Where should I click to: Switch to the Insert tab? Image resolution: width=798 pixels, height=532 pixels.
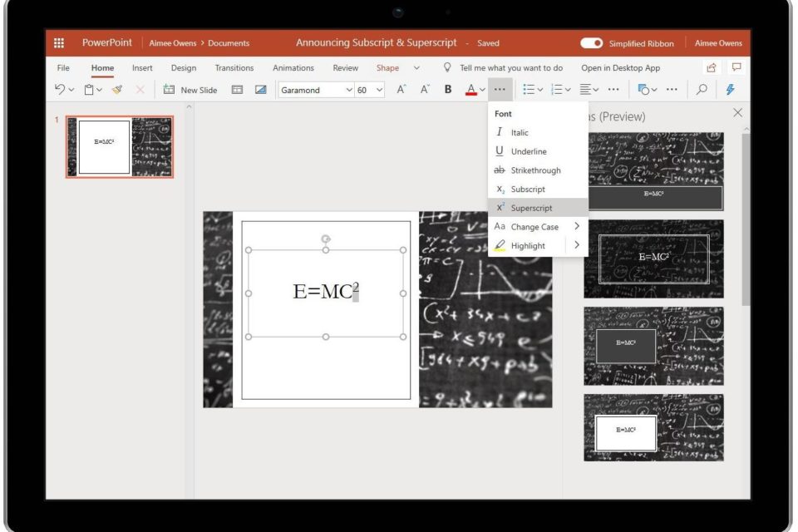point(142,67)
